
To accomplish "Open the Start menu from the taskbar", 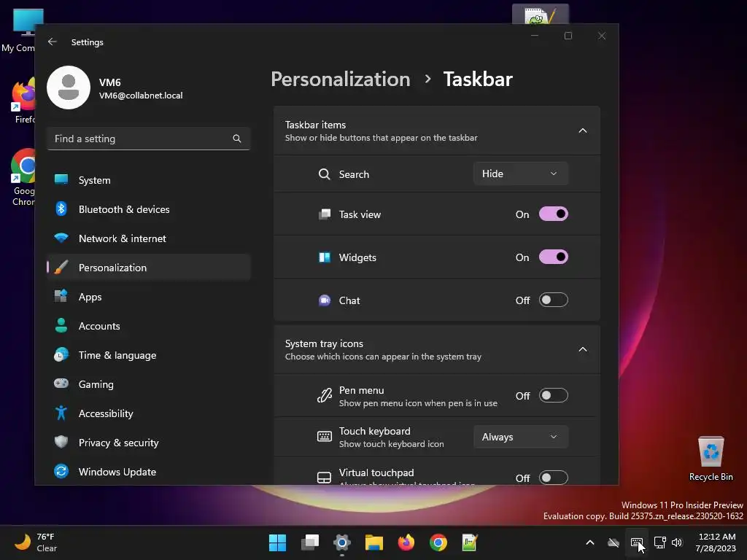I will pyautogui.click(x=278, y=542).
